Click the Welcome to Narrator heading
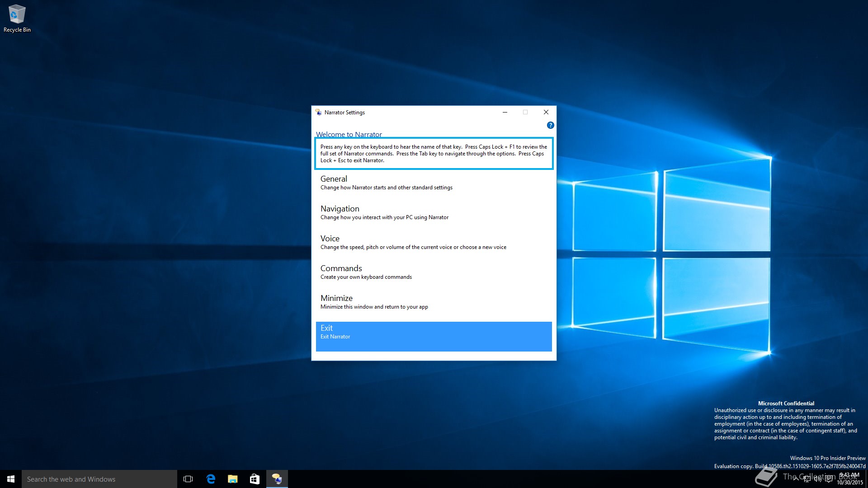 [x=349, y=134]
